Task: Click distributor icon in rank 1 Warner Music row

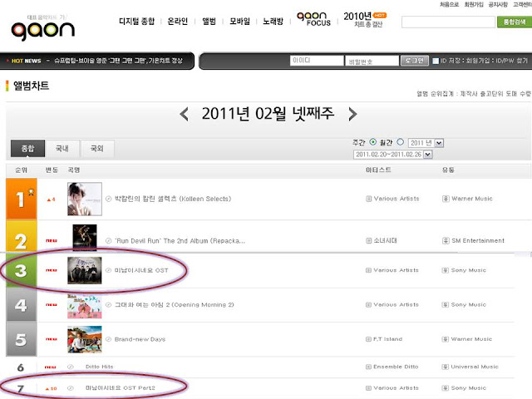Action: coord(446,199)
